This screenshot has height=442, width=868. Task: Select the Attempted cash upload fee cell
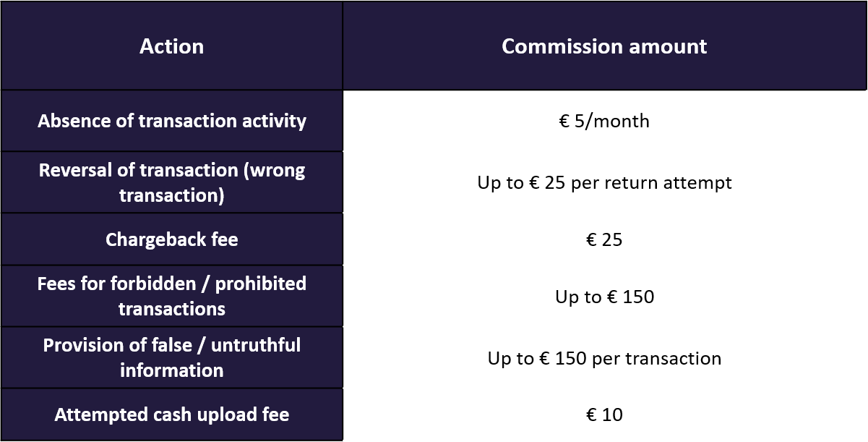coord(171,415)
